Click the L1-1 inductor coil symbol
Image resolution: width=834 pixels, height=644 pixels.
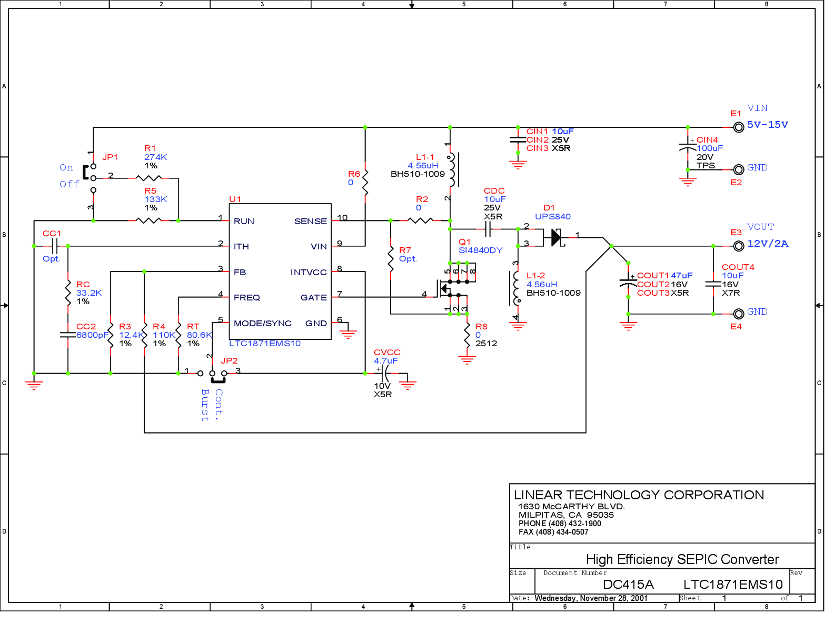pyautogui.click(x=453, y=169)
